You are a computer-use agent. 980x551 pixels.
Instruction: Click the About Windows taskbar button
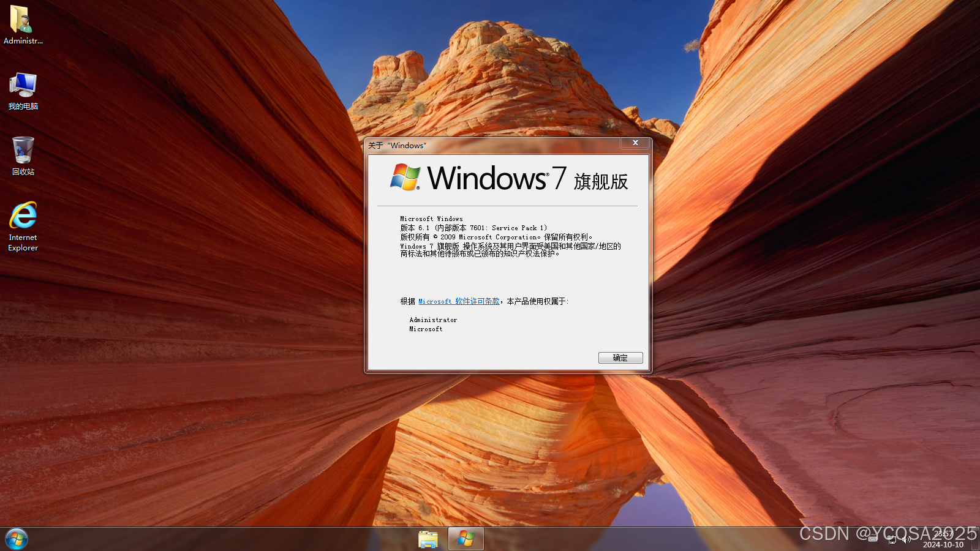coord(466,539)
